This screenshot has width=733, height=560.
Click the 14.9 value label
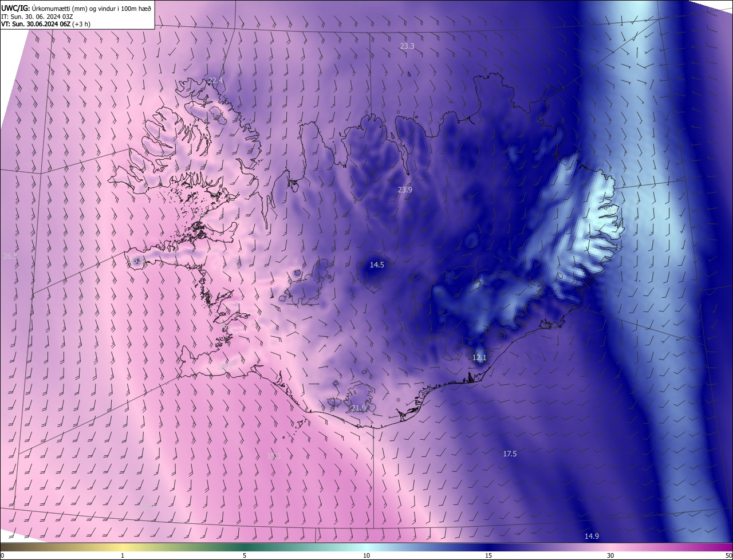(x=592, y=536)
